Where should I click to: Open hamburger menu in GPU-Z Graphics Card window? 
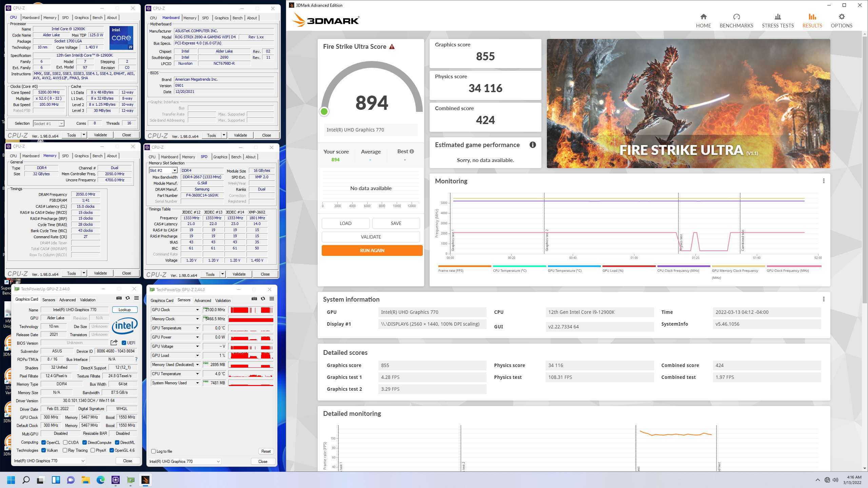click(136, 298)
